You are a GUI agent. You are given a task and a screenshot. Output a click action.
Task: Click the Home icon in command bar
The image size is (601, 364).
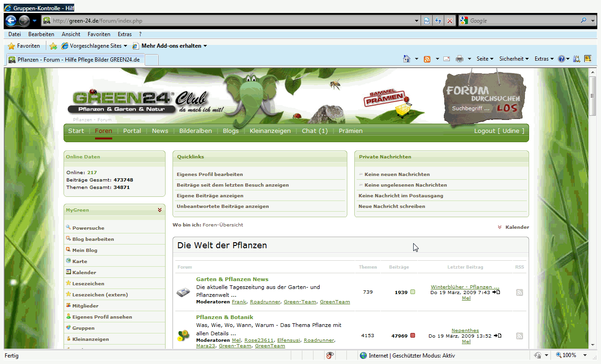(x=407, y=59)
